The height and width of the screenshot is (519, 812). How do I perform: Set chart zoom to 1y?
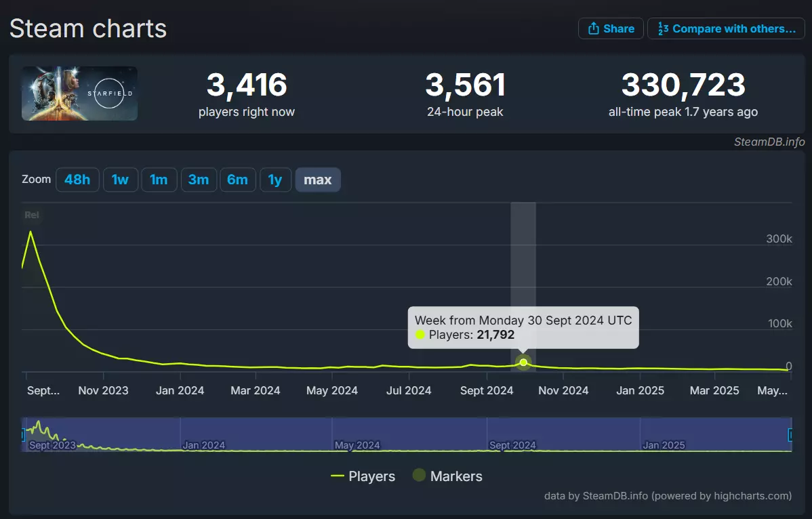[x=275, y=180]
